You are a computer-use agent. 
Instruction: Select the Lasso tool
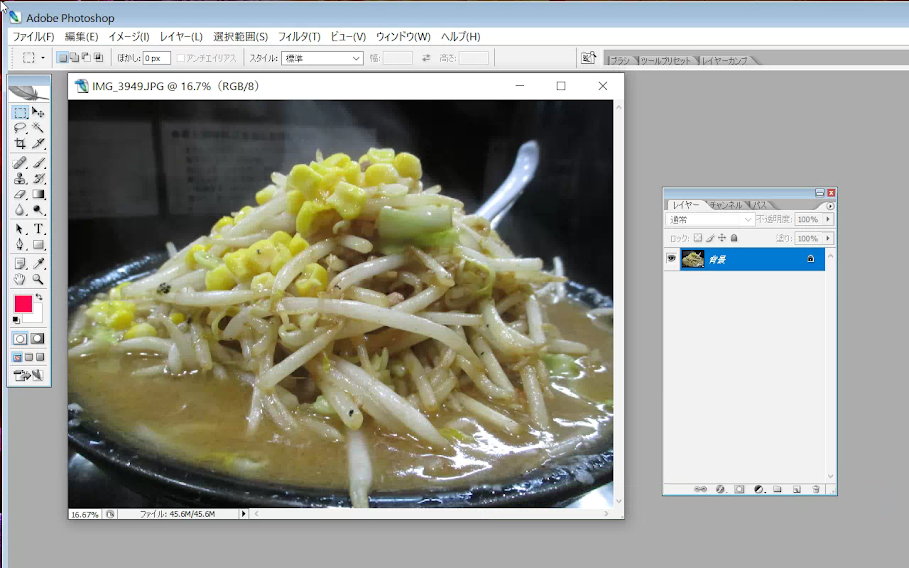[x=20, y=128]
